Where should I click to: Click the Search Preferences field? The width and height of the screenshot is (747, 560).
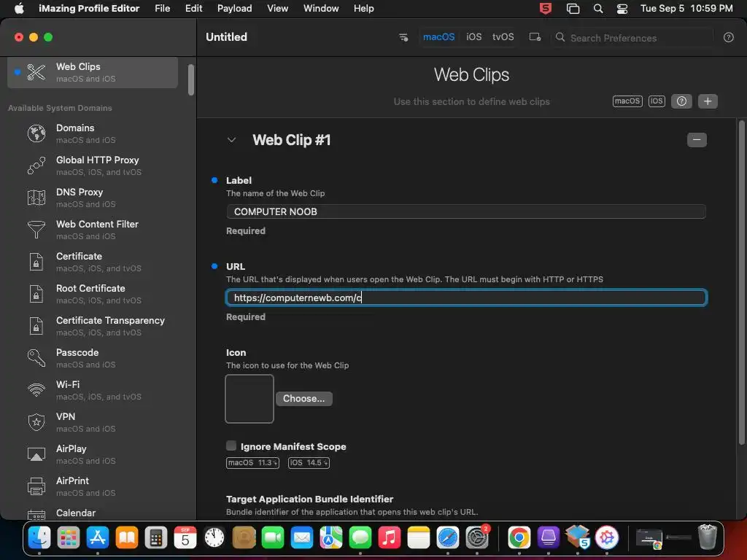click(x=634, y=38)
